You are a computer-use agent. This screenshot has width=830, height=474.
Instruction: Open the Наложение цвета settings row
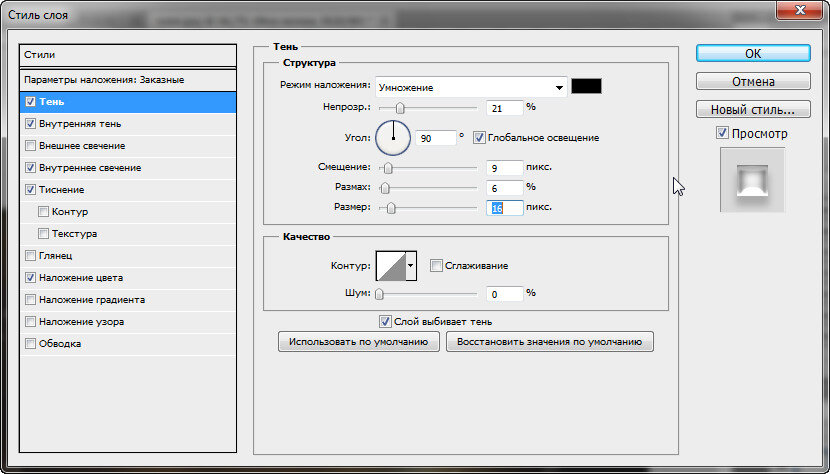point(128,278)
